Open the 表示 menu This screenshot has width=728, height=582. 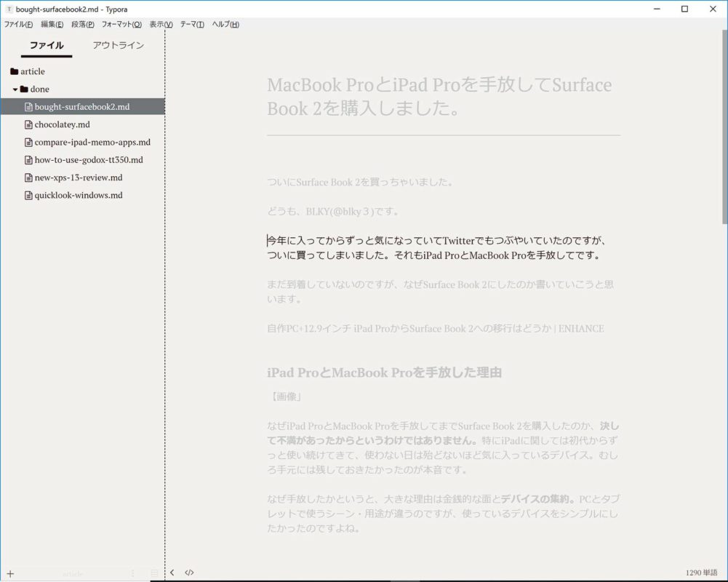point(161,24)
